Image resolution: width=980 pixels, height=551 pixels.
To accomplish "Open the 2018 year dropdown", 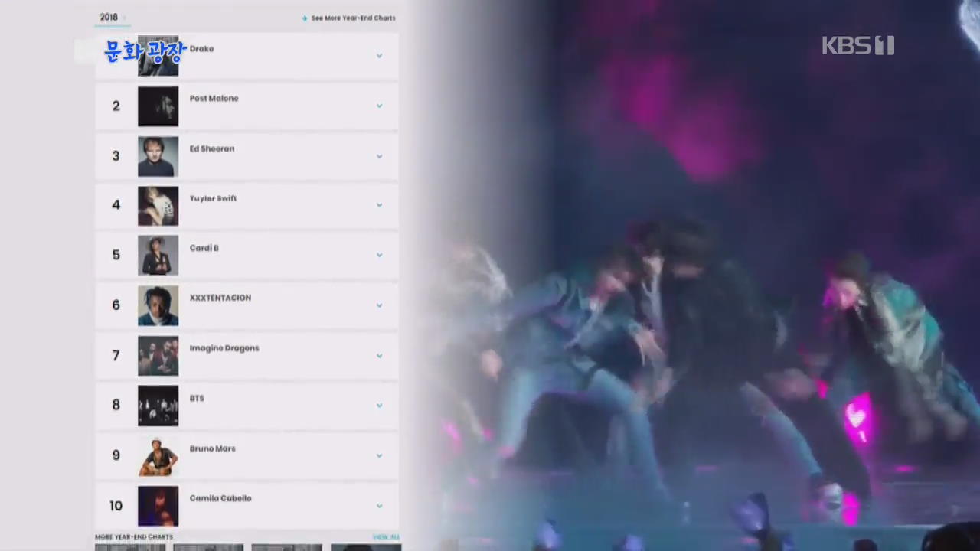I will point(112,17).
